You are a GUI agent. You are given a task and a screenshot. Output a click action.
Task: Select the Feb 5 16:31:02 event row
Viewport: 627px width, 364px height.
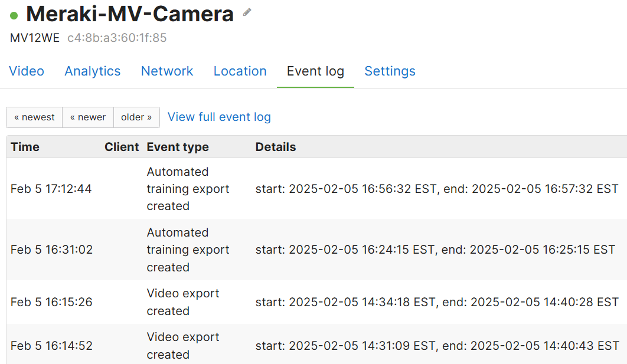[316, 250]
